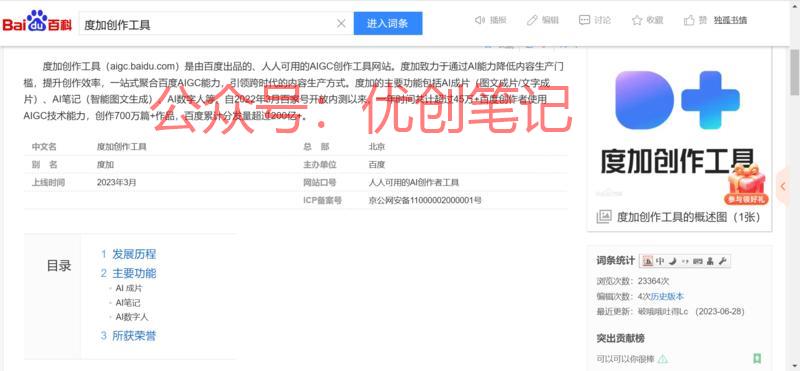The width and height of the screenshot is (800, 371).
Task: Click the 目录 heading
Action: pos(59,266)
